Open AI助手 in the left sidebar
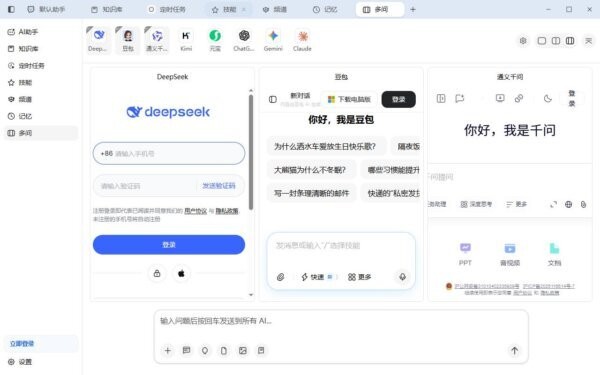The image size is (600, 375). 41,32
